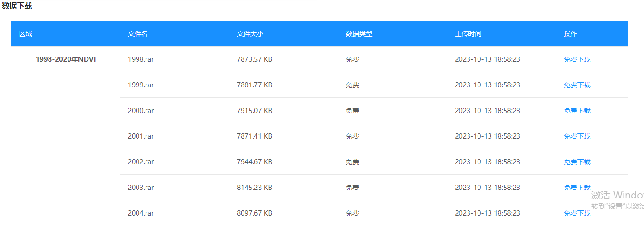Click the 文件大小 column header

coord(250,34)
